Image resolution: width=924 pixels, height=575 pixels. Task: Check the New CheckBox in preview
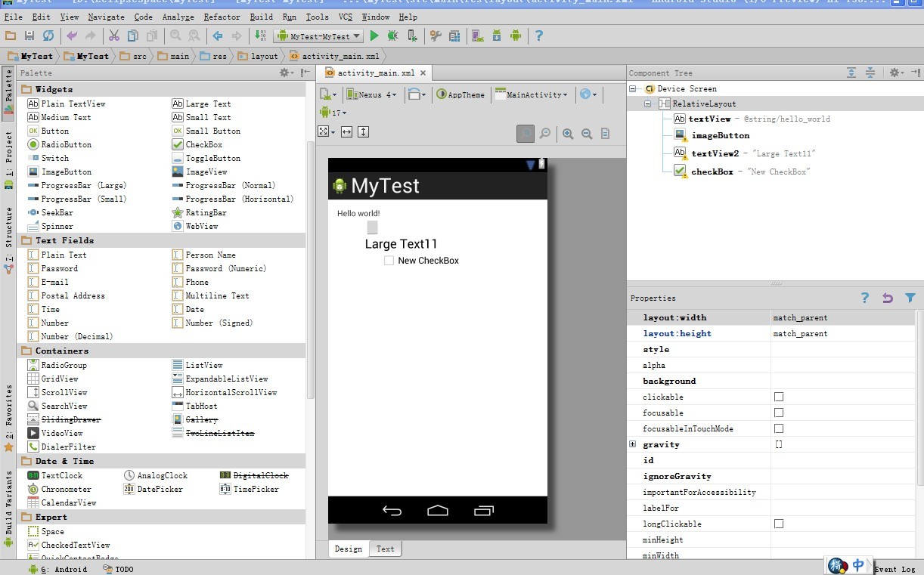389,261
